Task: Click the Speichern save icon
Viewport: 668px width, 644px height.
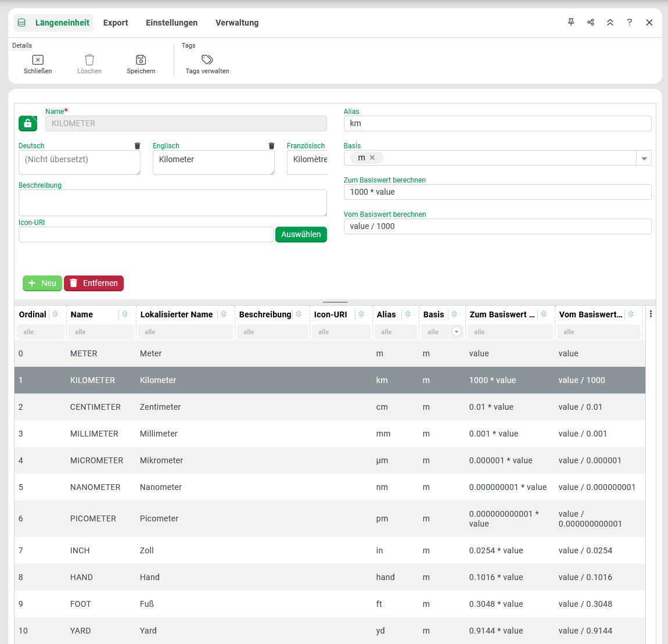Action: (141, 60)
